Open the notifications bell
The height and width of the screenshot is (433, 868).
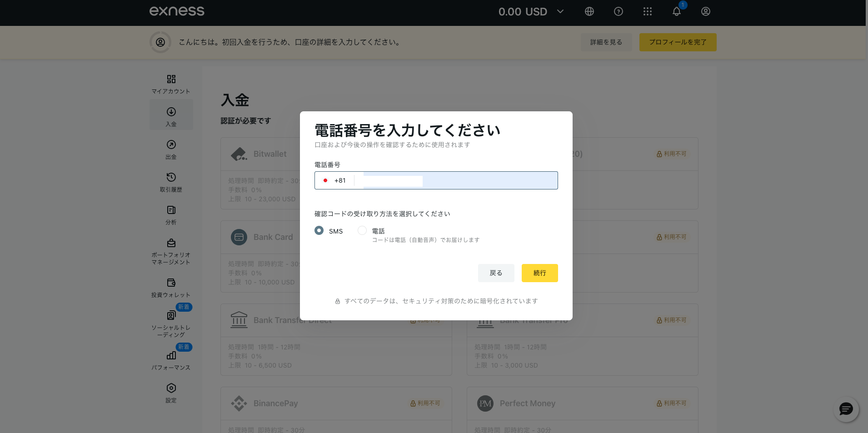(676, 12)
